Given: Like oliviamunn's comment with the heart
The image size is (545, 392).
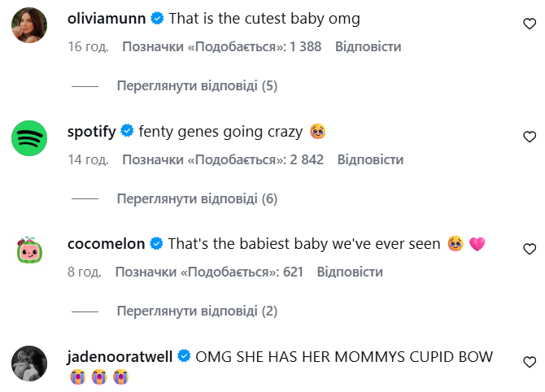Looking at the screenshot, I should (529, 24).
